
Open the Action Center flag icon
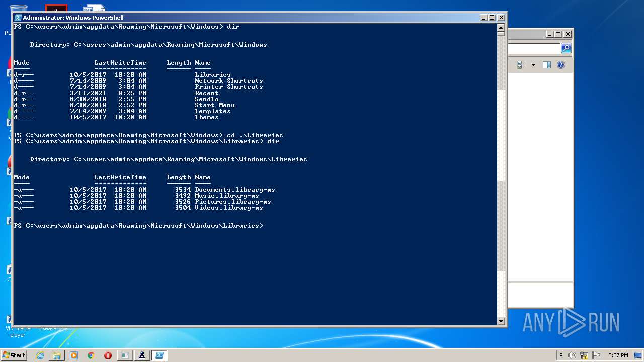click(596, 355)
